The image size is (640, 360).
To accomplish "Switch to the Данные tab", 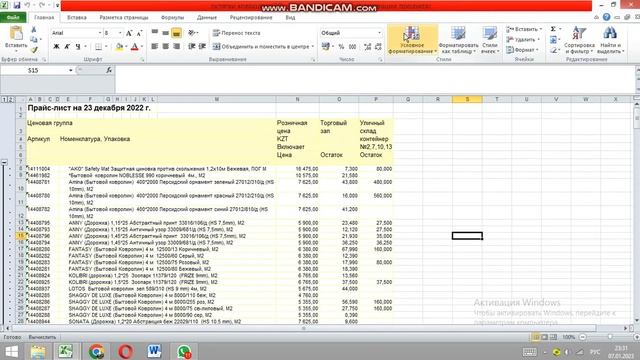I will (x=207, y=18).
